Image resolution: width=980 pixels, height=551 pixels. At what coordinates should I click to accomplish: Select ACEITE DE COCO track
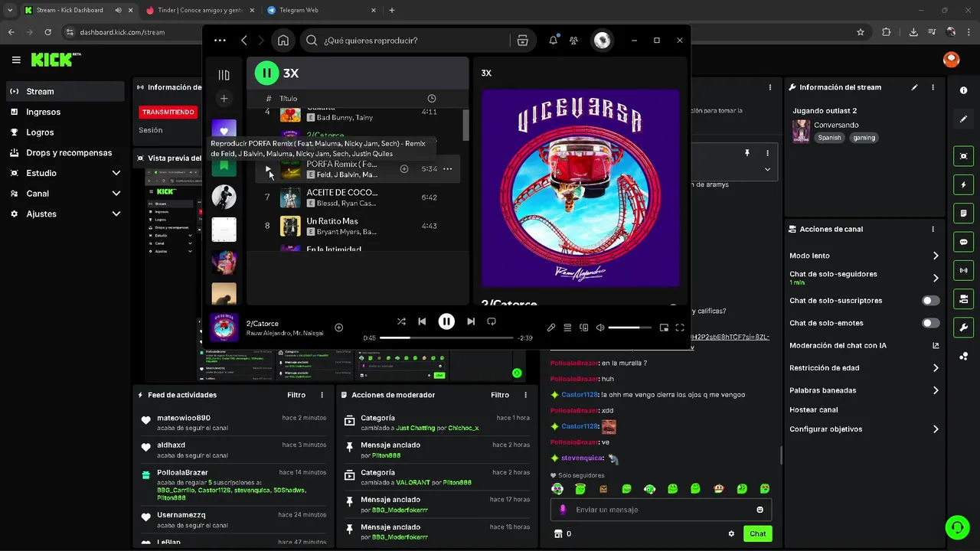(357, 197)
